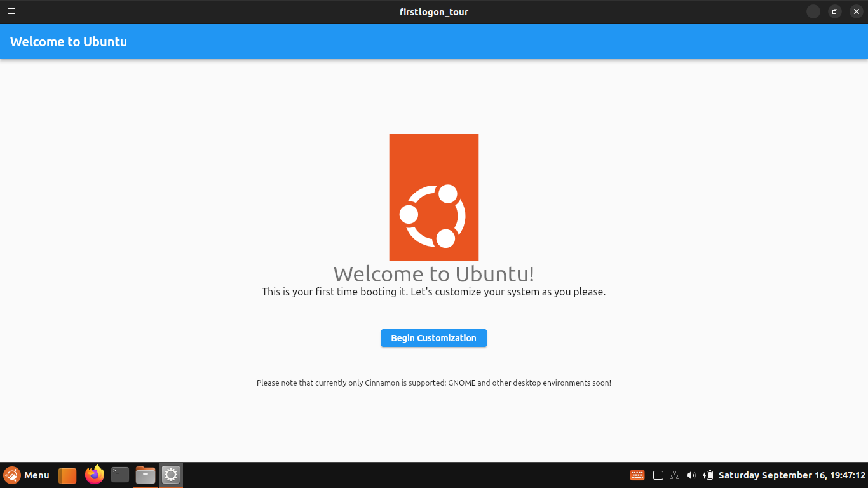The image size is (868, 488).
Task: Launch Firefox from the taskbar
Action: (x=94, y=475)
